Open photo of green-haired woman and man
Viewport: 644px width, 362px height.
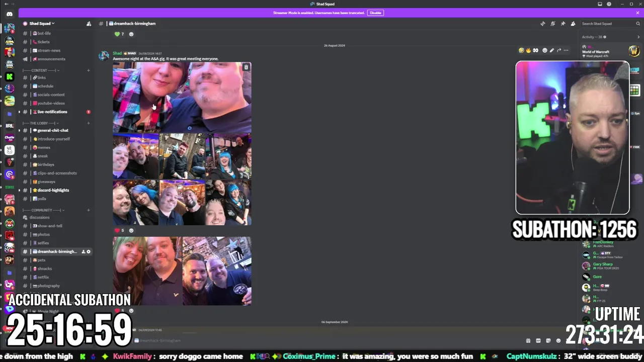pos(147,271)
